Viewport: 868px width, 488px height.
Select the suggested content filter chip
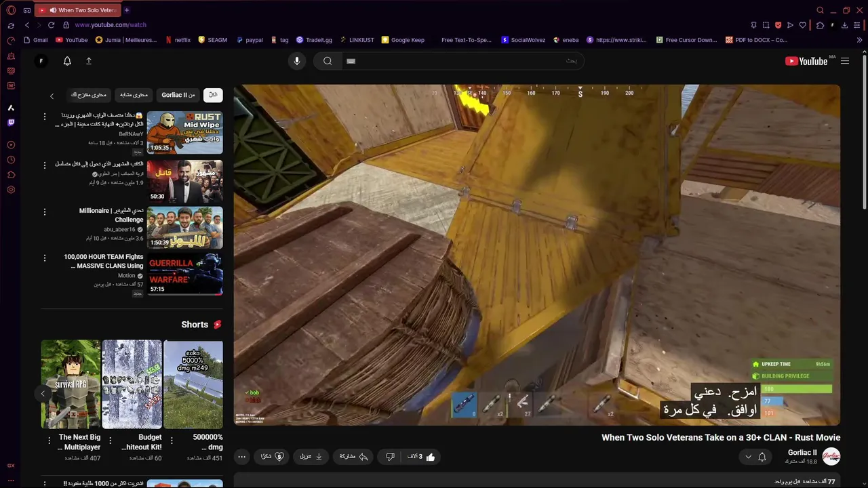coord(89,95)
